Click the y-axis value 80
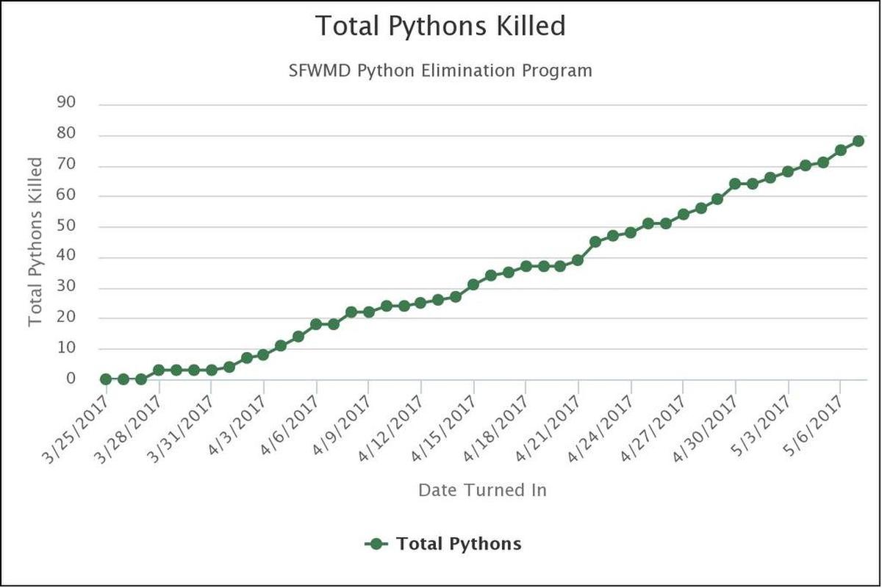This screenshot has width=882, height=588. pos(67,133)
